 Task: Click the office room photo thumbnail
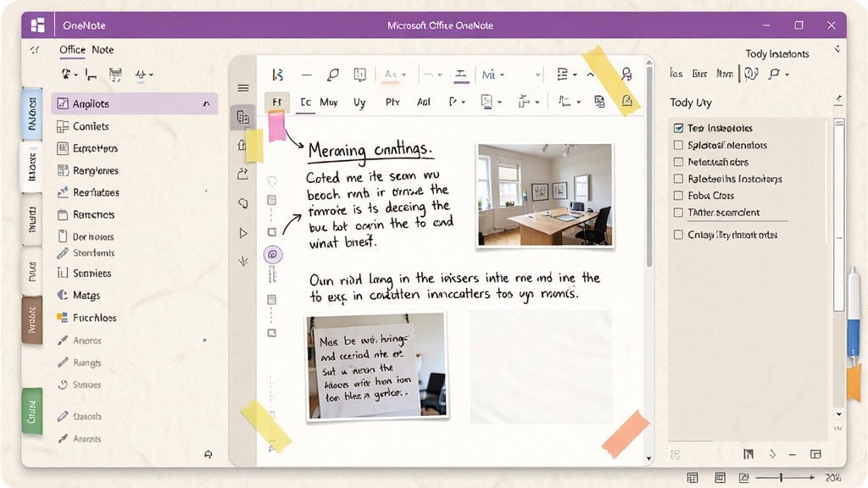tap(545, 195)
